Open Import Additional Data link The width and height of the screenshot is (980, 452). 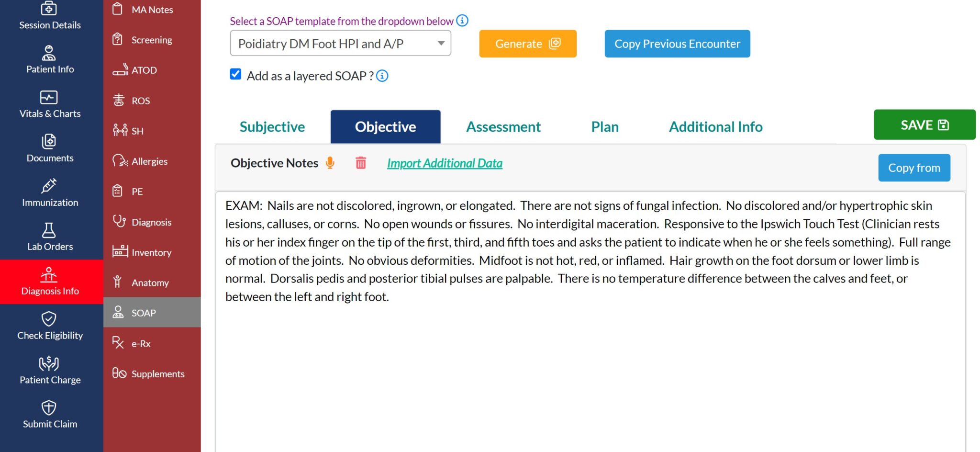coord(445,163)
